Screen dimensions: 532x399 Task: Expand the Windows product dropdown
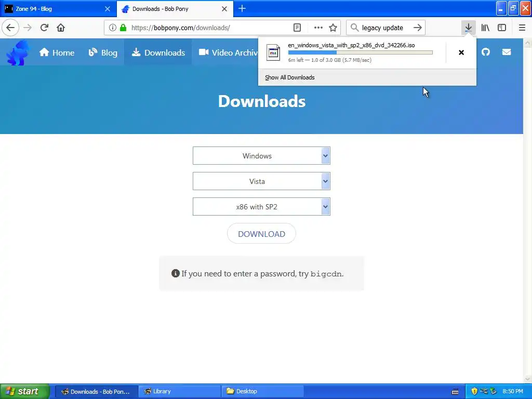point(261,156)
